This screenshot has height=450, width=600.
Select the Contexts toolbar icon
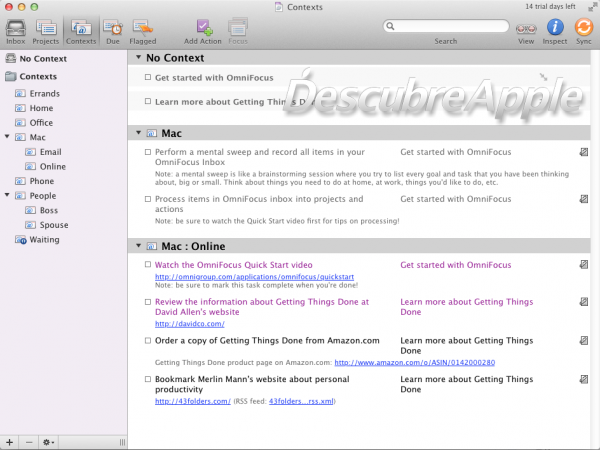click(81, 31)
